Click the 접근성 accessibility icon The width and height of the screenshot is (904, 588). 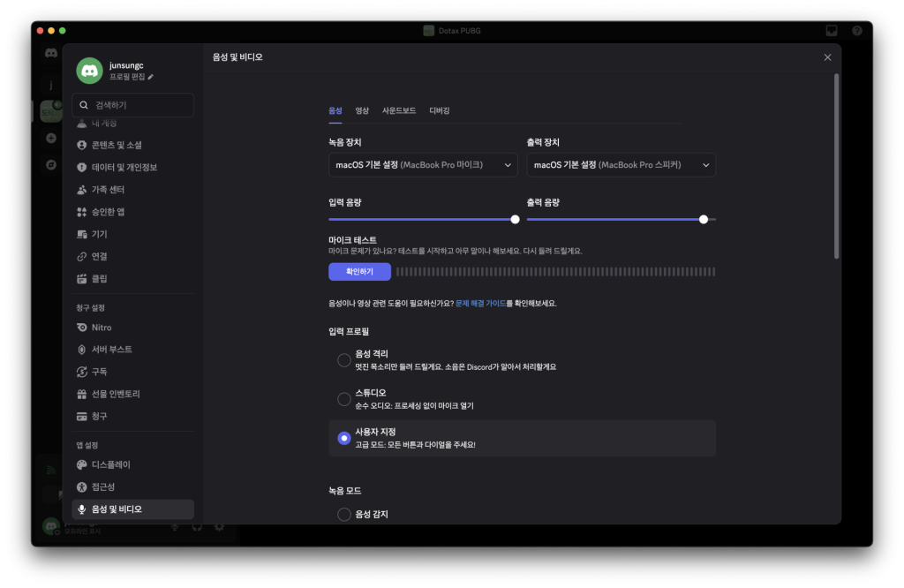[x=82, y=487]
